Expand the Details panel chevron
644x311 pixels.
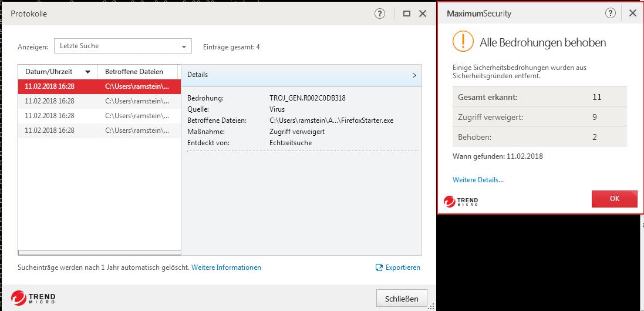[414, 75]
